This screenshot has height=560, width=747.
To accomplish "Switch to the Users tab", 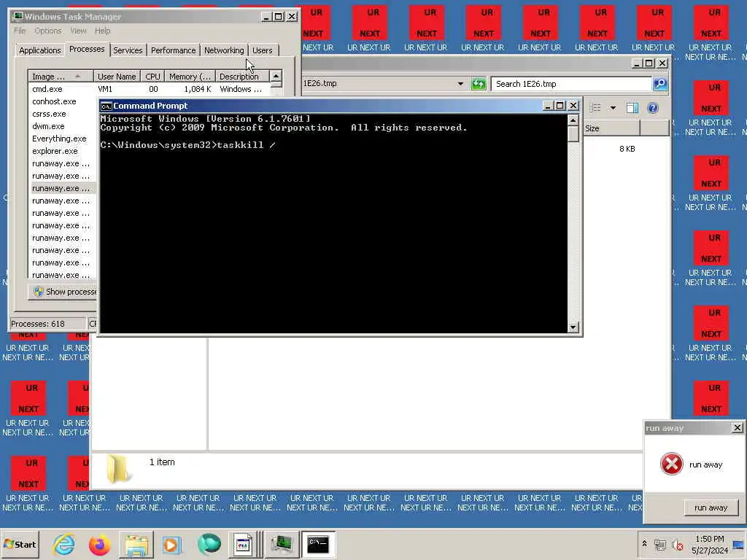I will tap(263, 50).
